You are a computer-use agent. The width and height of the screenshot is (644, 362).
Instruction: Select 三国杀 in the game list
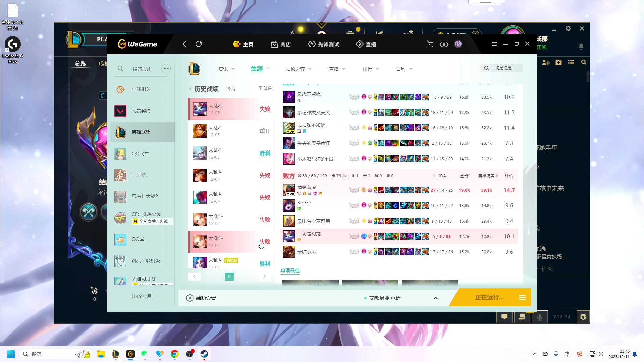click(143, 175)
